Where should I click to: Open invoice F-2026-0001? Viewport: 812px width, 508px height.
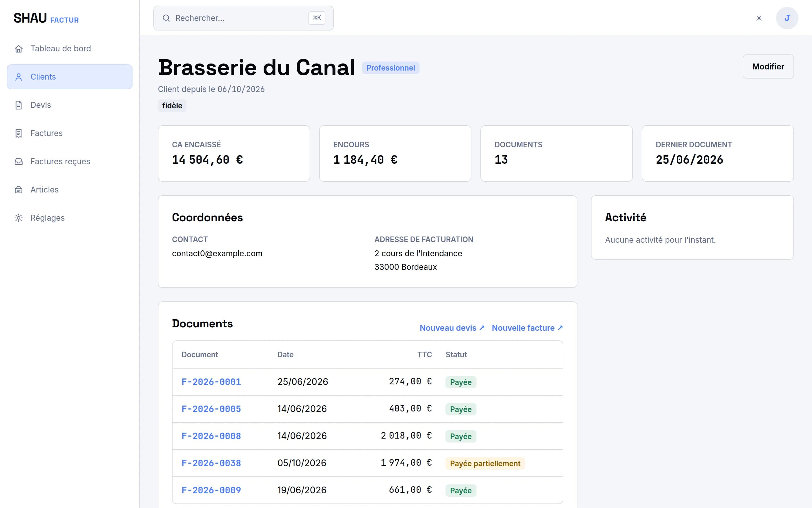[211, 382]
